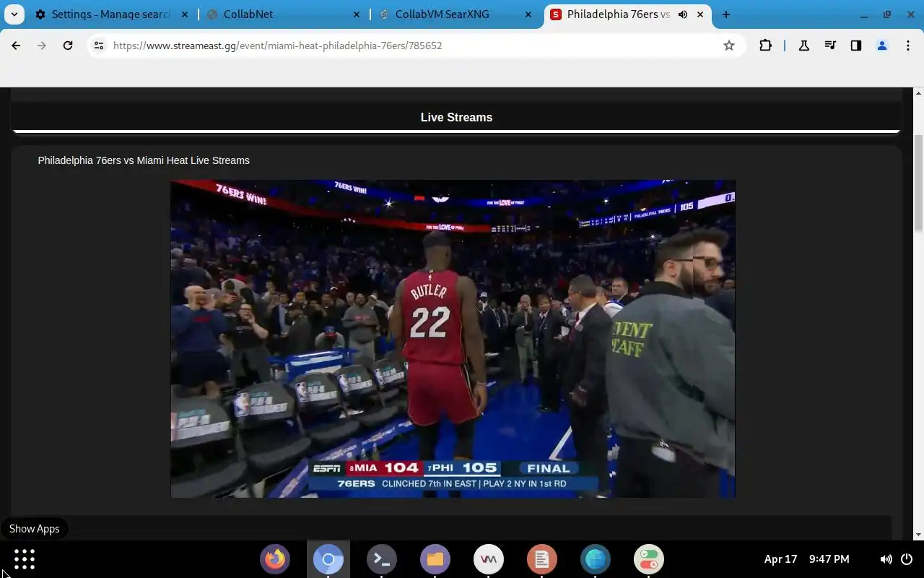The image size is (924, 578).
Task: Toggle the browser side panel
Action: (856, 46)
